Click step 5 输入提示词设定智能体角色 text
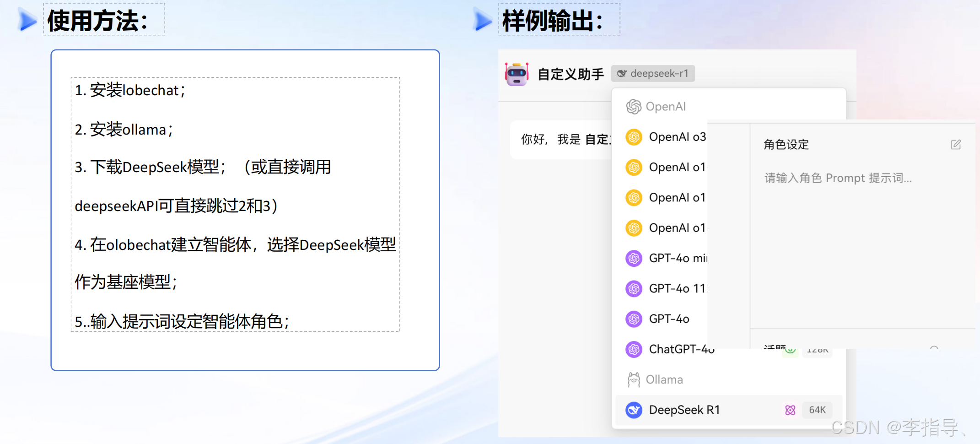This screenshot has width=980, height=444. point(182,322)
